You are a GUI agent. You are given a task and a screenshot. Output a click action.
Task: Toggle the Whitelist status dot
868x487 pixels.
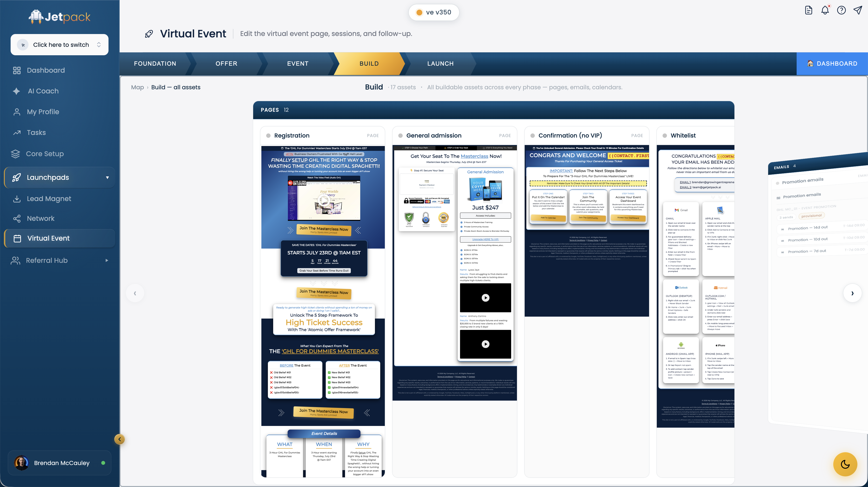click(x=665, y=136)
